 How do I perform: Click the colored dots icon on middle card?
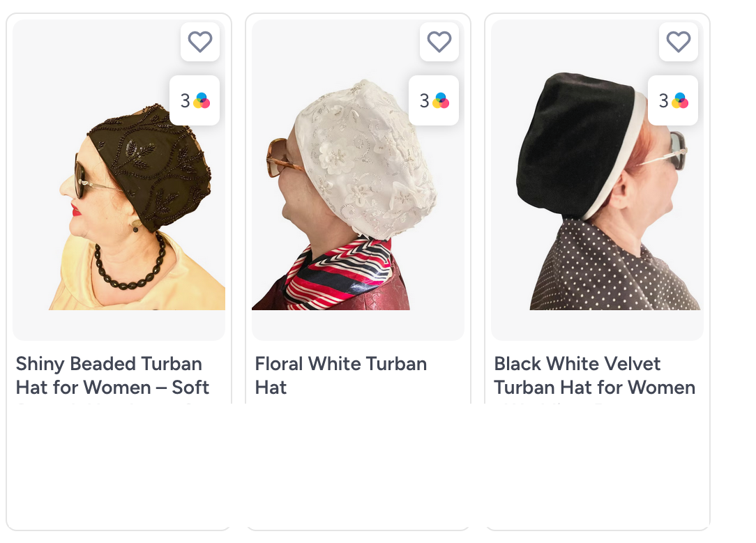click(x=441, y=100)
